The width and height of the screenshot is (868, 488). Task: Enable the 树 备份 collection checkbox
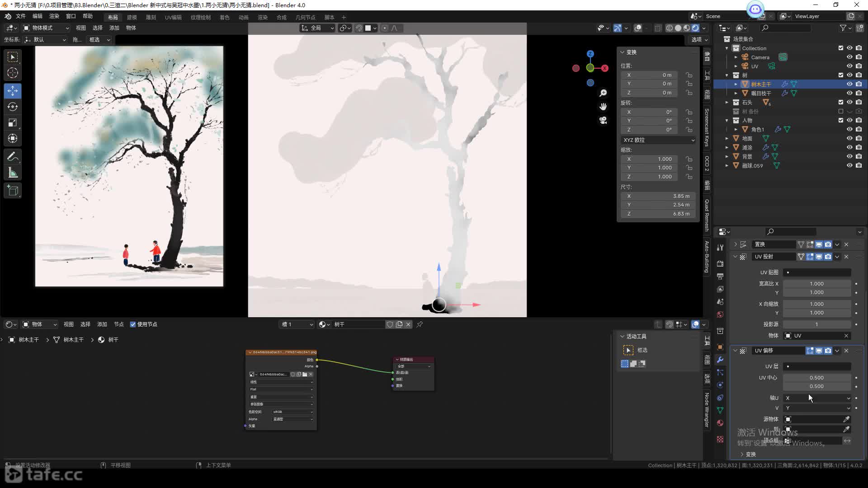841,111
